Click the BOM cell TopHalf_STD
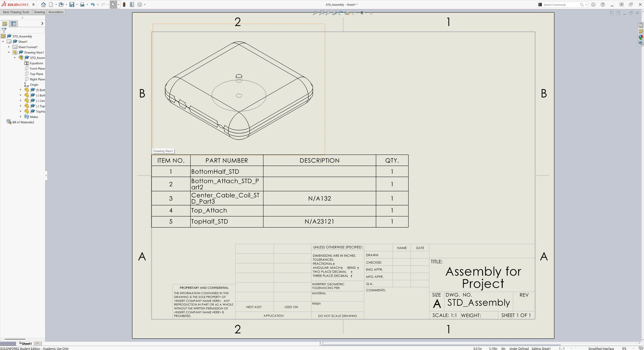The width and height of the screenshot is (644, 350). (227, 221)
